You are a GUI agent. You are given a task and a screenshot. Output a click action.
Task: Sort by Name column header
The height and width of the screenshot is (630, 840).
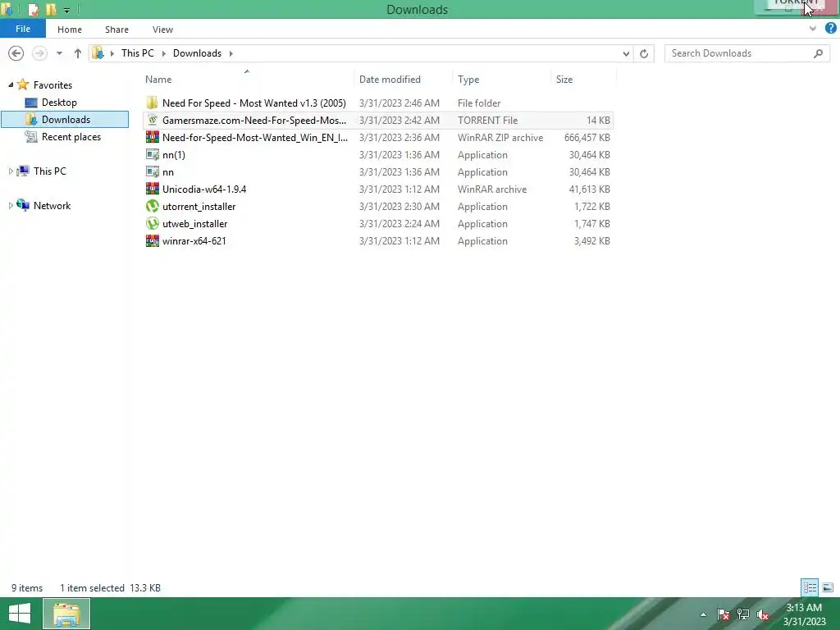coord(158,80)
